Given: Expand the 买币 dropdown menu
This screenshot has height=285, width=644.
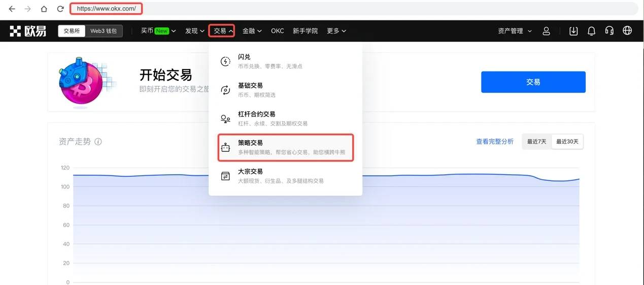Looking at the screenshot, I should pos(158,31).
